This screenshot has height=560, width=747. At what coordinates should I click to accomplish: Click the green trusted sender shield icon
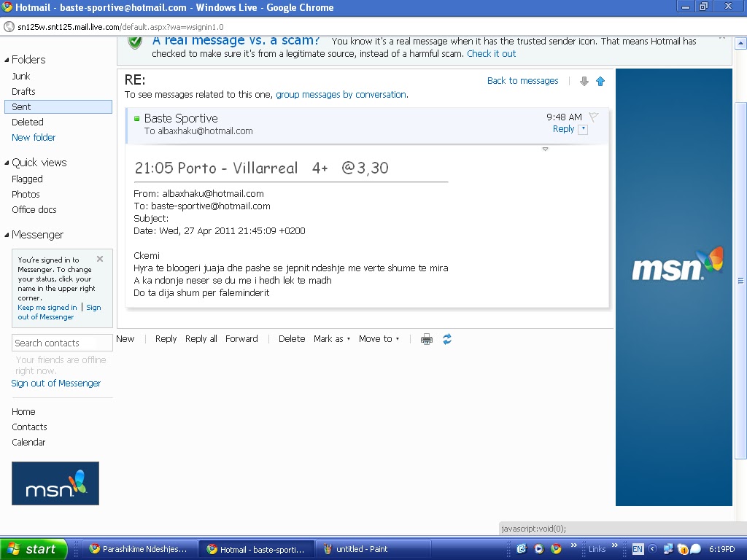[x=135, y=42]
